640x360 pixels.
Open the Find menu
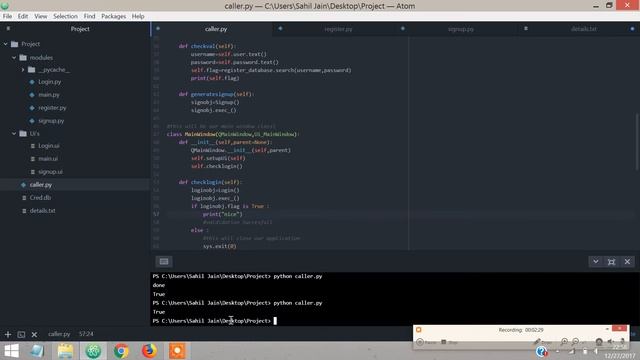(x=89, y=16)
